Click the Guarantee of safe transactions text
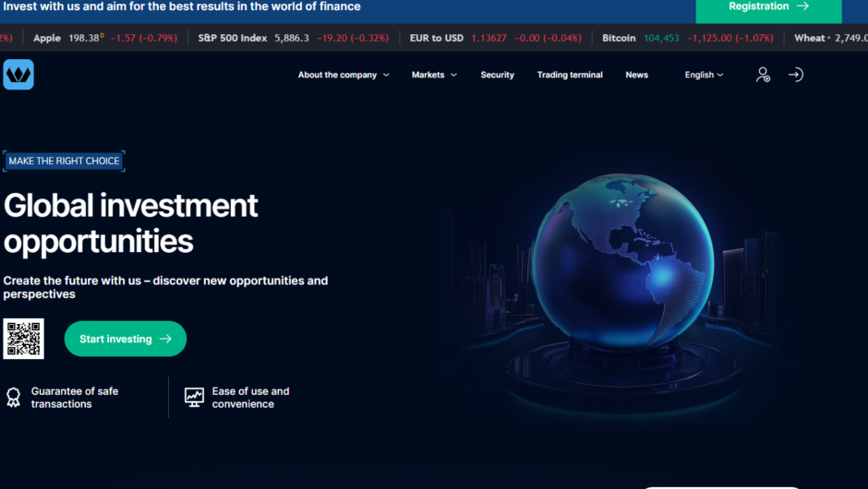 tap(75, 397)
